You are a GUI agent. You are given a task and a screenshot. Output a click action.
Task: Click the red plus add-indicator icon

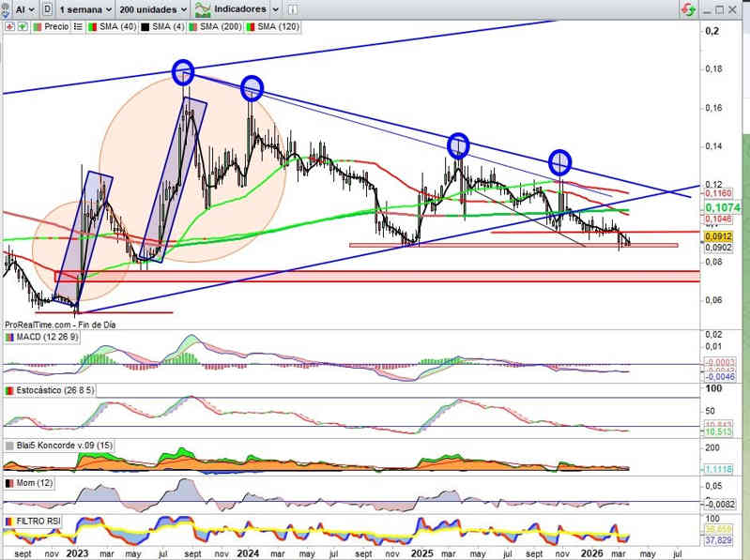click(9, 28)
